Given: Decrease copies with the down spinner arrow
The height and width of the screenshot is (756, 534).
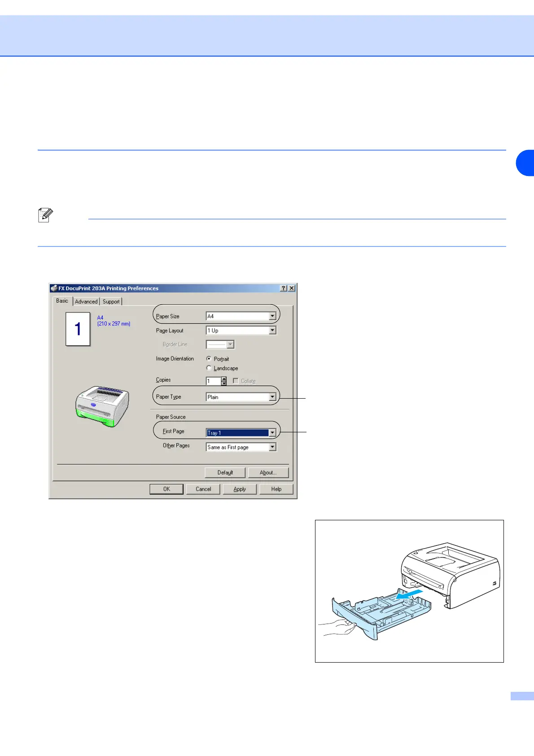Looking at the screenshot, I should pyautogui.click(x=224, y=383).
